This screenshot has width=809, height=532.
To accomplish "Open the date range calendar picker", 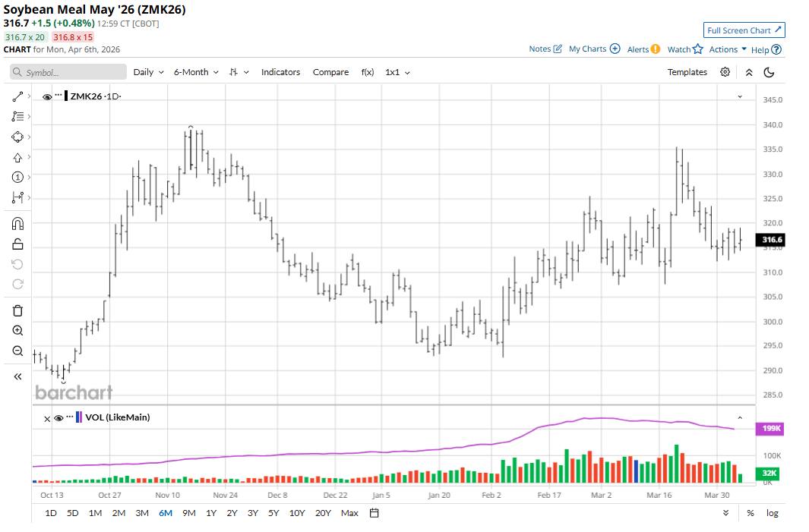I will click(x=374, y=513).
